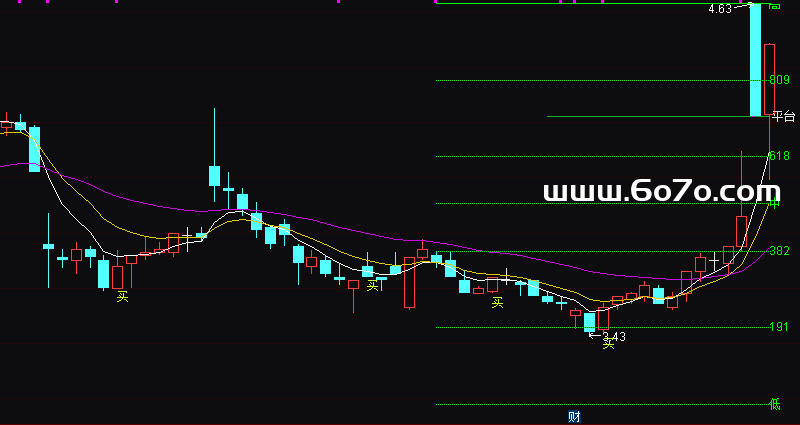800x425 pixels.
Task: Select the 3.43 low price annotation
Action: (612, 336)
